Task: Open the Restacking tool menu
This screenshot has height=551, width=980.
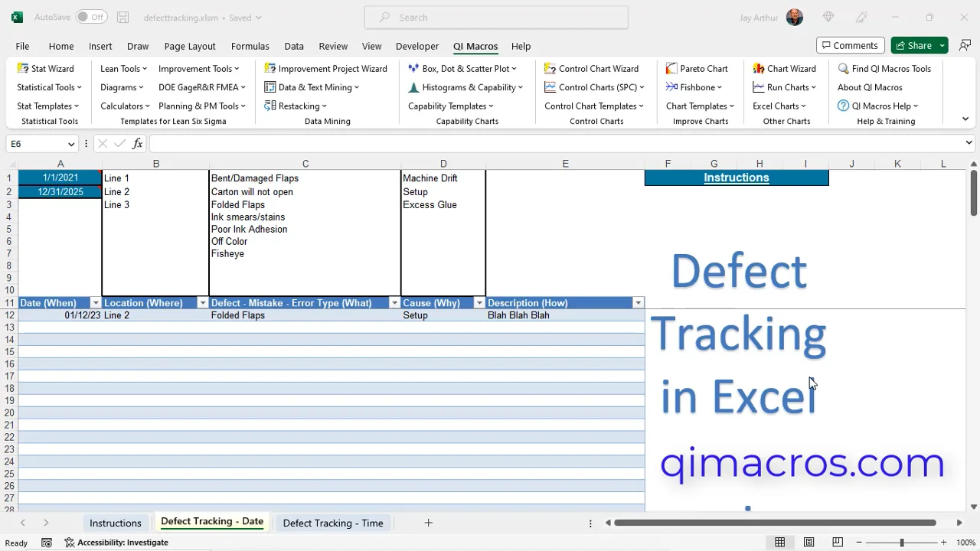Action: (296, 106)
